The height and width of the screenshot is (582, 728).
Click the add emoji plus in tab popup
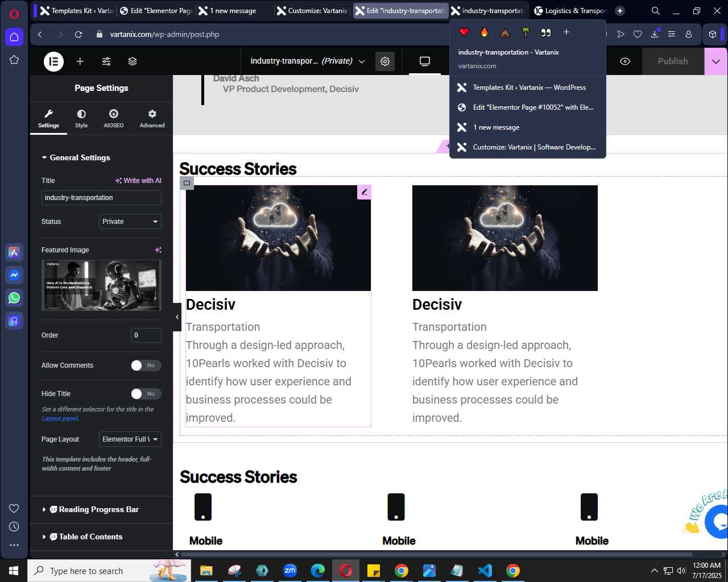566,32
